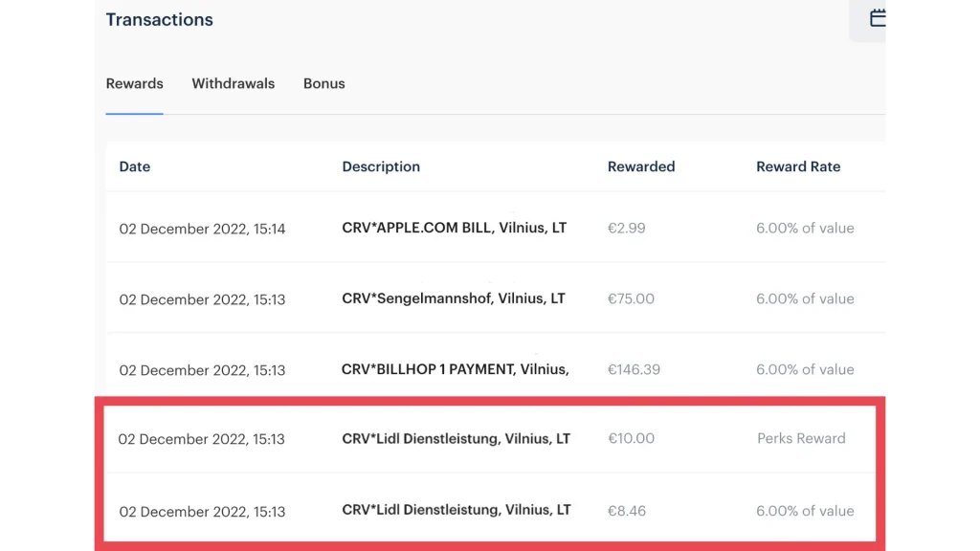Open the Withdrawals tab

tap(233, 84)
